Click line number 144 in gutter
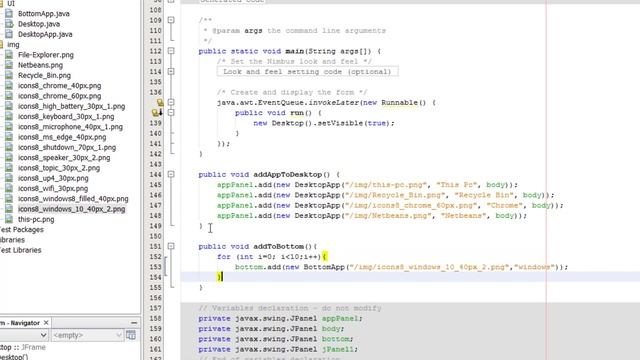Viewport: 640px width, 360px height. click(156, 175)
